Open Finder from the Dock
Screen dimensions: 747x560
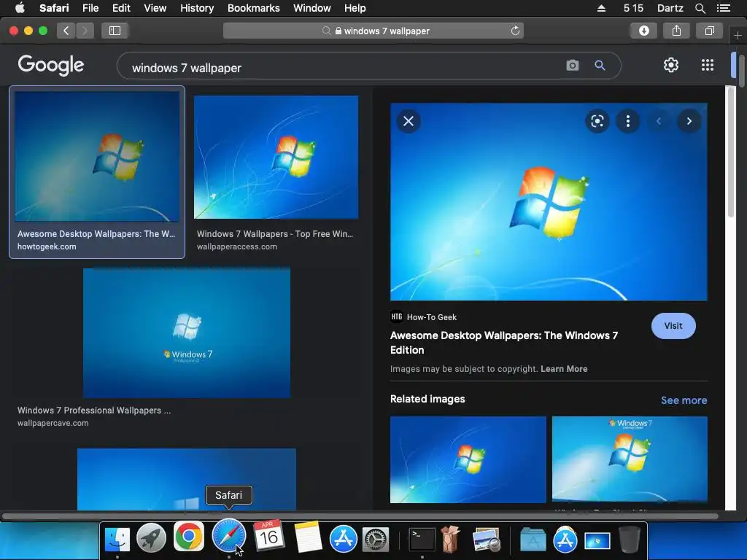pos(117,538)
